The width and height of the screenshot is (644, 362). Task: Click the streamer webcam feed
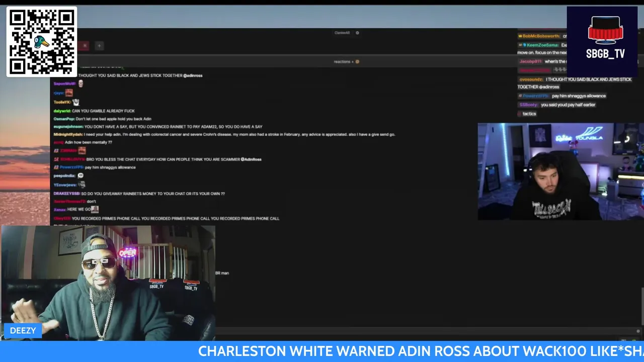pos(560,171)
